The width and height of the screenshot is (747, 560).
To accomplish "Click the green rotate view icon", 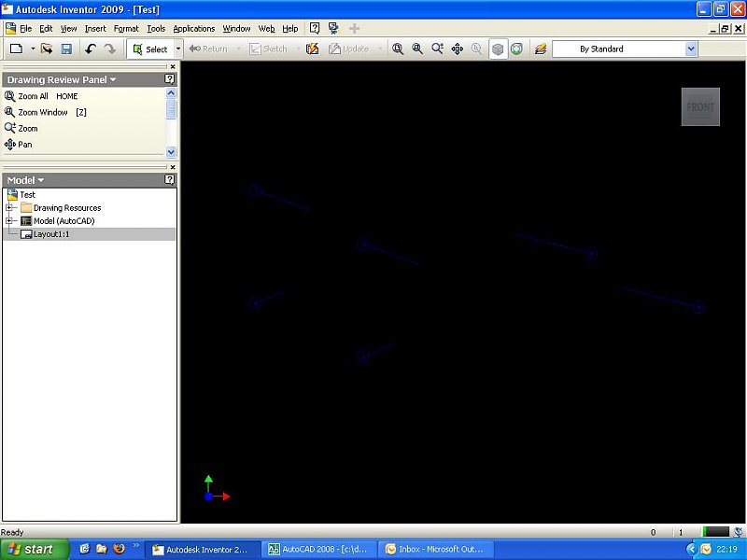I will pyautogui.click(x=516, y=49).
